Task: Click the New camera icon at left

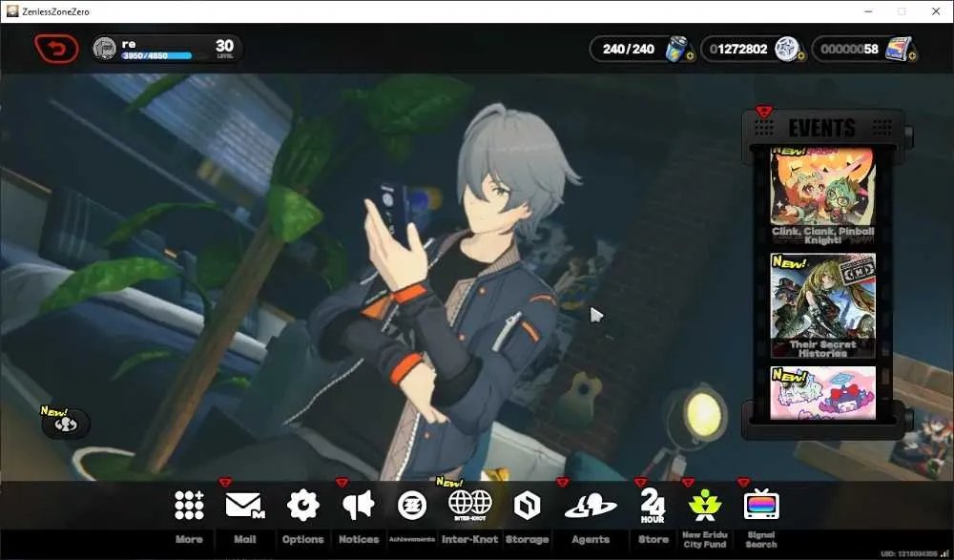Action: pyautogui.click(x=66, y=424)
